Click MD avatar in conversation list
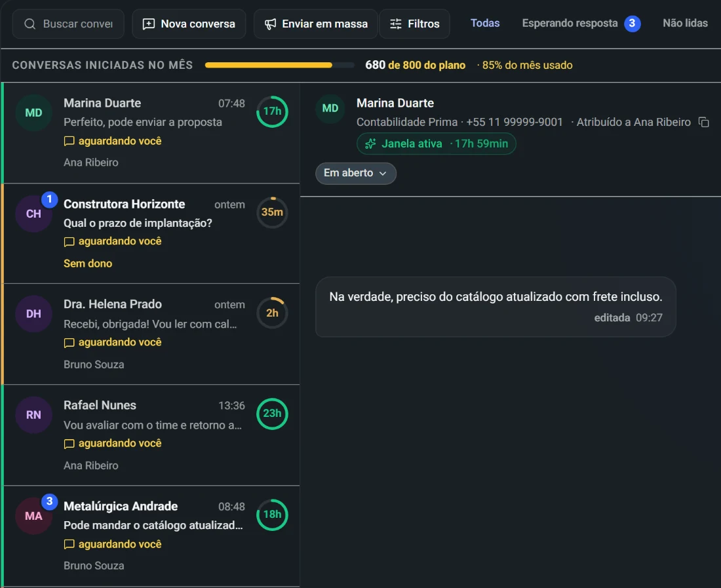Screen dimensions: 721x588 click(33, 113)
